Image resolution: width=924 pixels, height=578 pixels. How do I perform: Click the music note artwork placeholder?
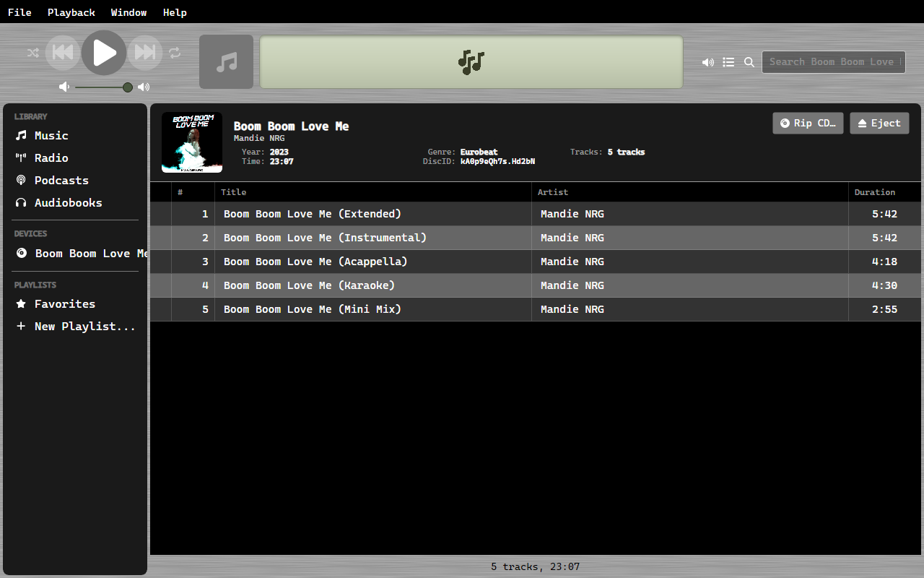227,61
